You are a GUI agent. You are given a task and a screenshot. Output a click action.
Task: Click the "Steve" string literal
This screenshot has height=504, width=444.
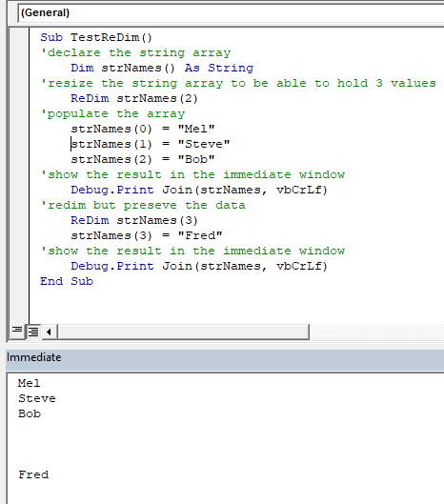[x=204, y=144]
